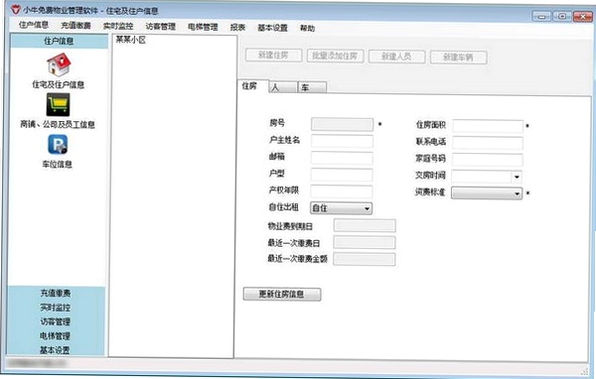Minimize the application window

(x=542, y=16)
